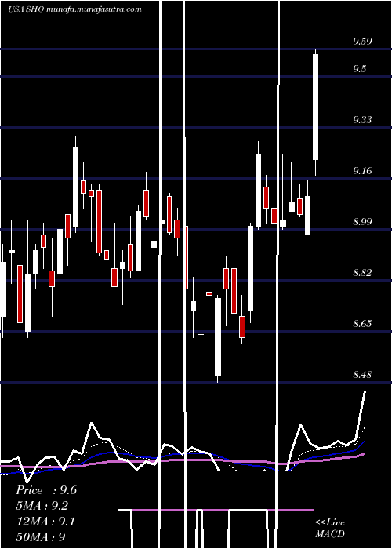392x549 pixels.
Task: Click the <<Live MACD label
Action: tap(330, 528)
